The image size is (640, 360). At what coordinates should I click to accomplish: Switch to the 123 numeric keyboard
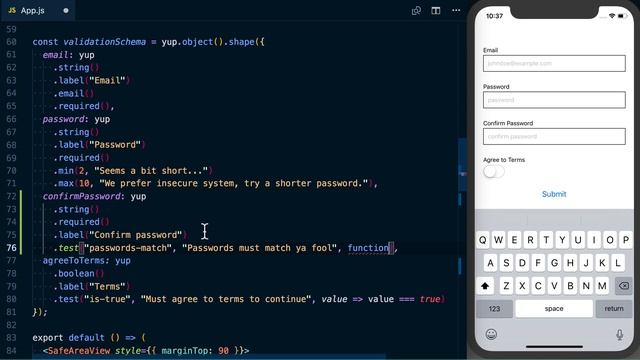[494, 309]
